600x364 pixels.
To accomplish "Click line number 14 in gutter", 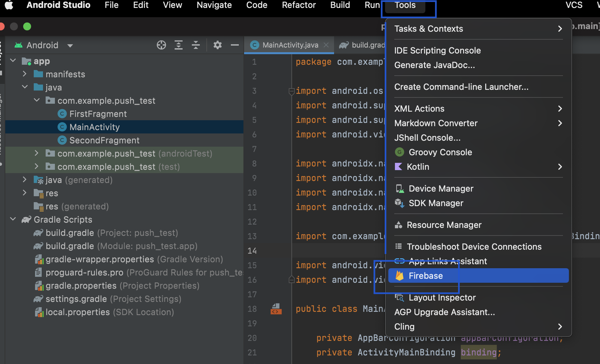I will click(252, 251).
